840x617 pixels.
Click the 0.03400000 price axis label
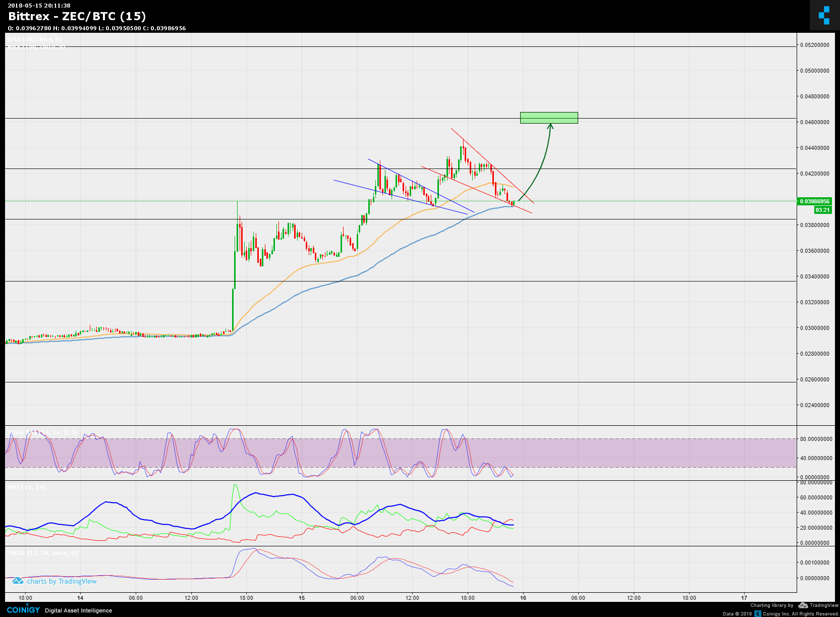tap(814, 276)
